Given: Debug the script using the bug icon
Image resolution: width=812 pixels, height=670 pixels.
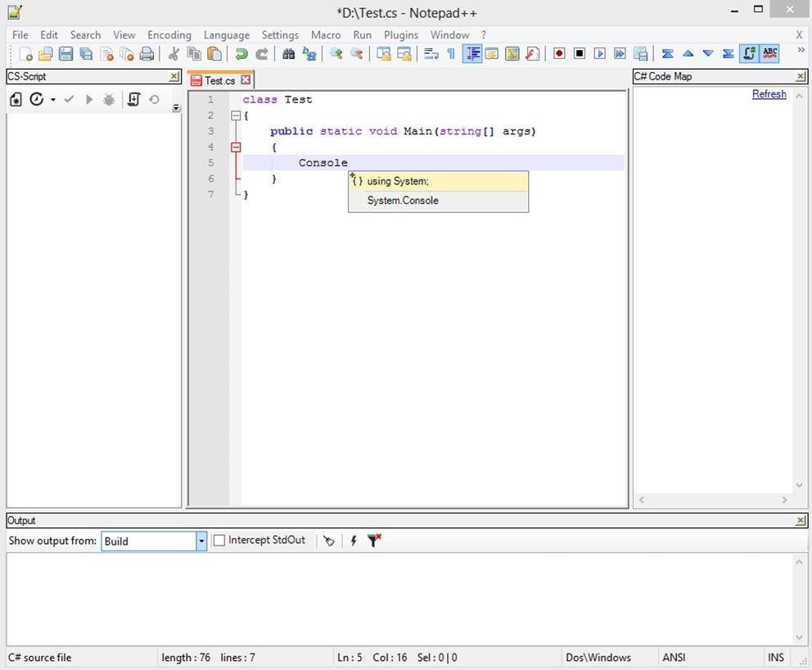Looking at the screenshot, I should tap(109, 99).
